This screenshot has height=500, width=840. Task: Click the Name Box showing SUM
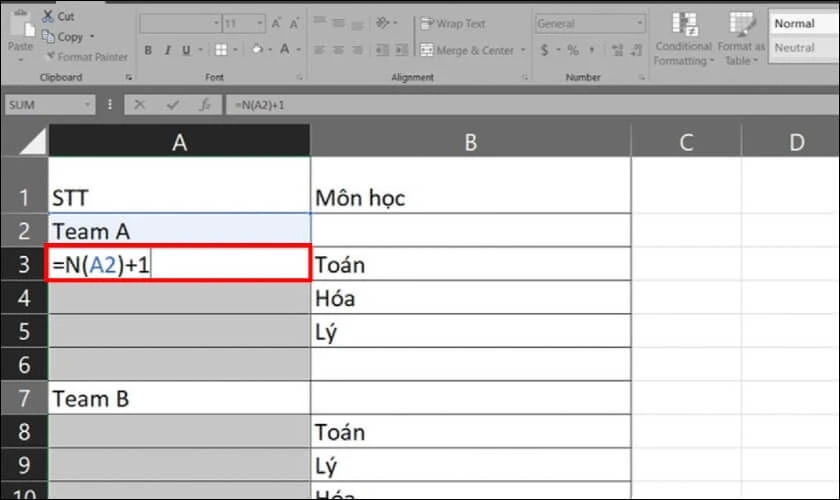(x=50, y=105)
